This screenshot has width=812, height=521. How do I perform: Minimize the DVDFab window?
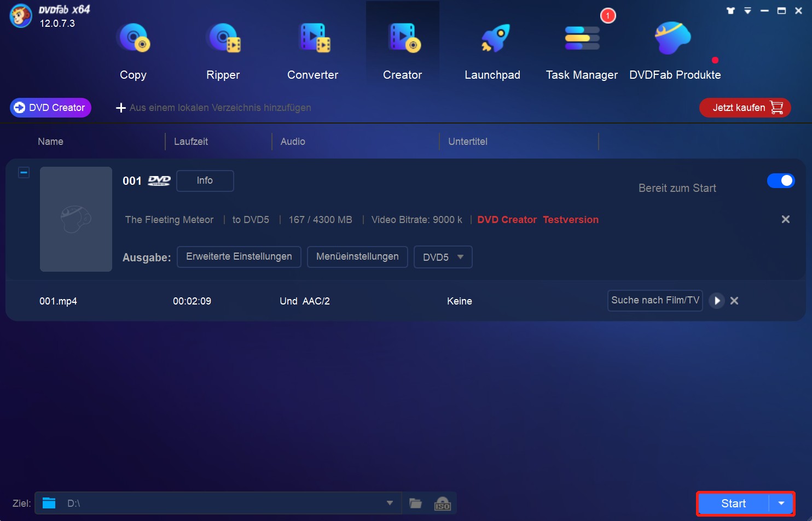[764, 10]
